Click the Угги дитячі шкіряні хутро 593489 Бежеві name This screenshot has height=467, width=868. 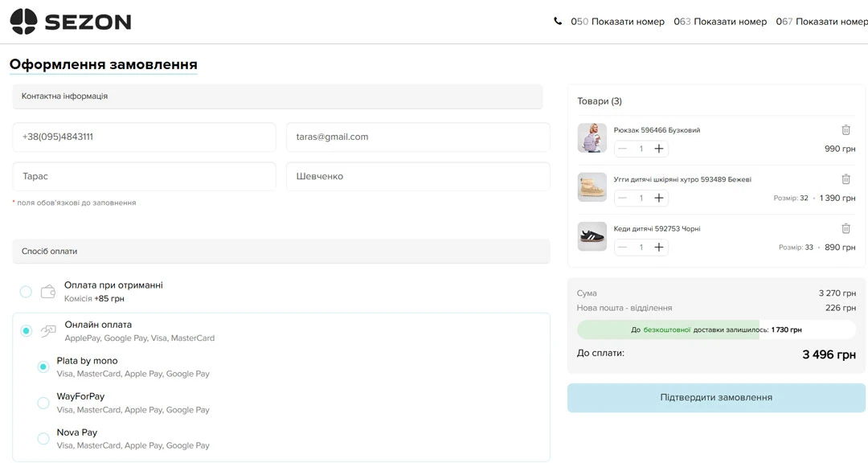coord(682,179)
